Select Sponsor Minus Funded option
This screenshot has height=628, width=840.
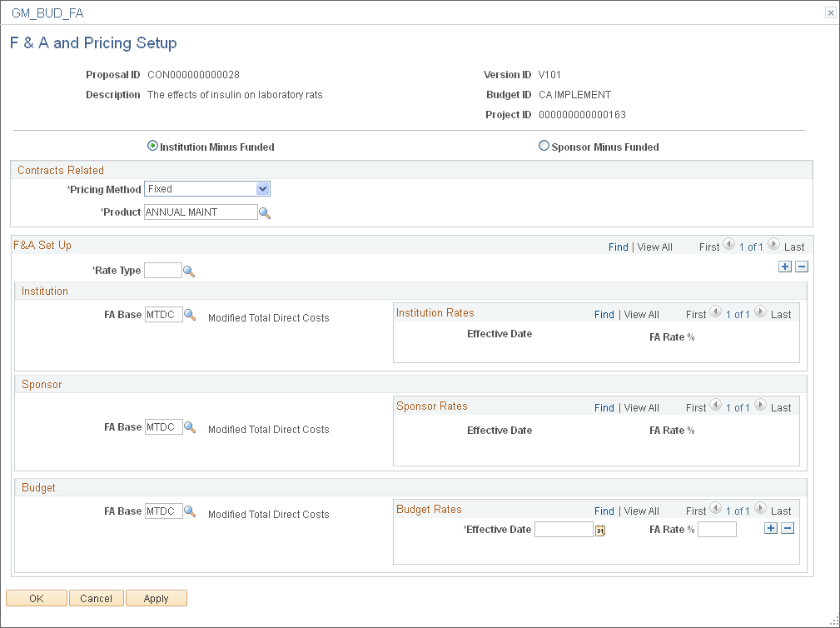[x=544, y=146]
